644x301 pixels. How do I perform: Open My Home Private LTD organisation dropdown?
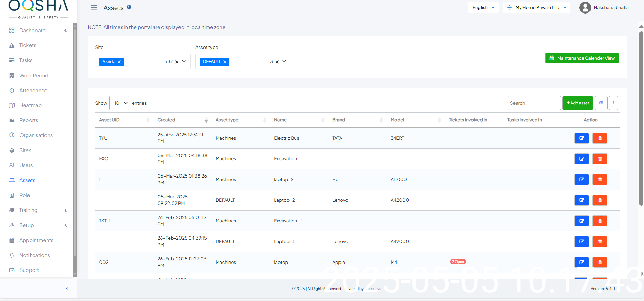(x=536, y=8)
